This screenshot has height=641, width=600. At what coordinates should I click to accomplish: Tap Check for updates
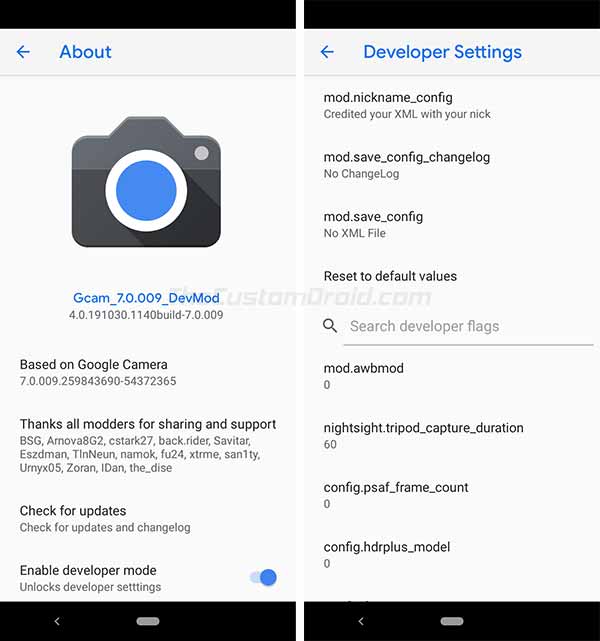148,519
